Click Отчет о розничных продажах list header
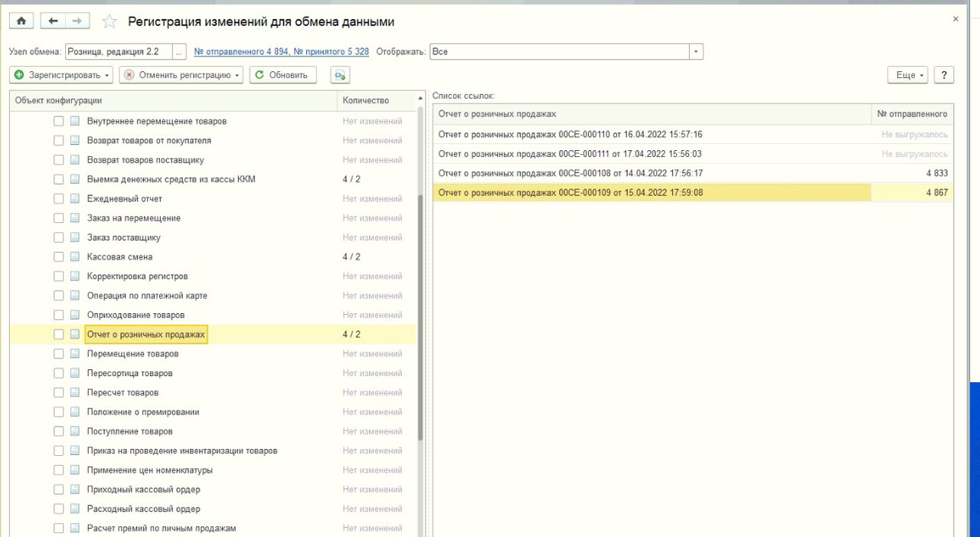The height and width of the screenshot is (537, 980). [652, 114]
